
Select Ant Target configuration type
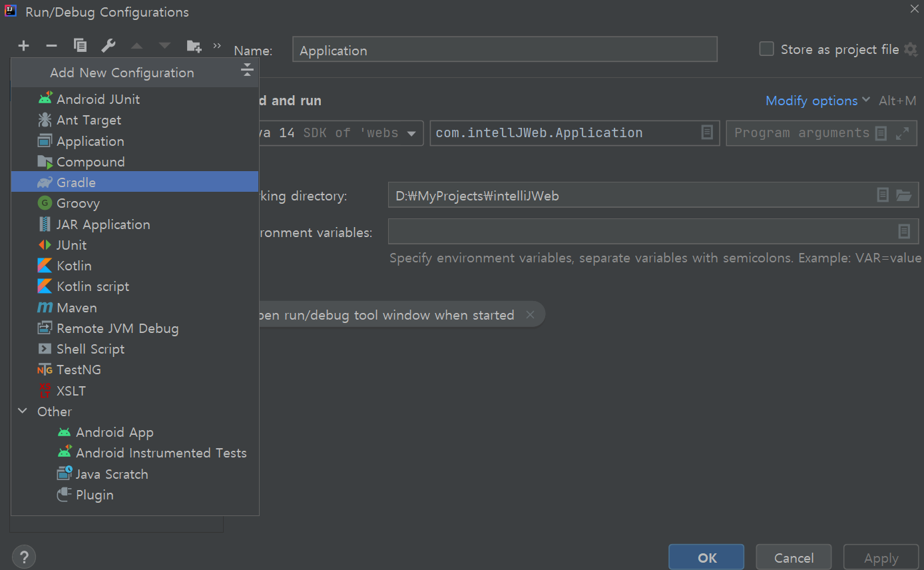134,121
